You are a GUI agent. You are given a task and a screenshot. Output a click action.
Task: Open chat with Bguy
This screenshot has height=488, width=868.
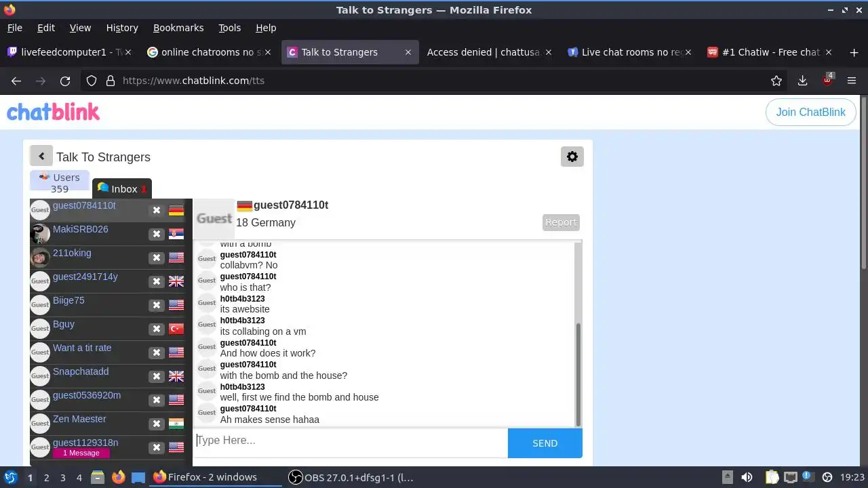64,324
